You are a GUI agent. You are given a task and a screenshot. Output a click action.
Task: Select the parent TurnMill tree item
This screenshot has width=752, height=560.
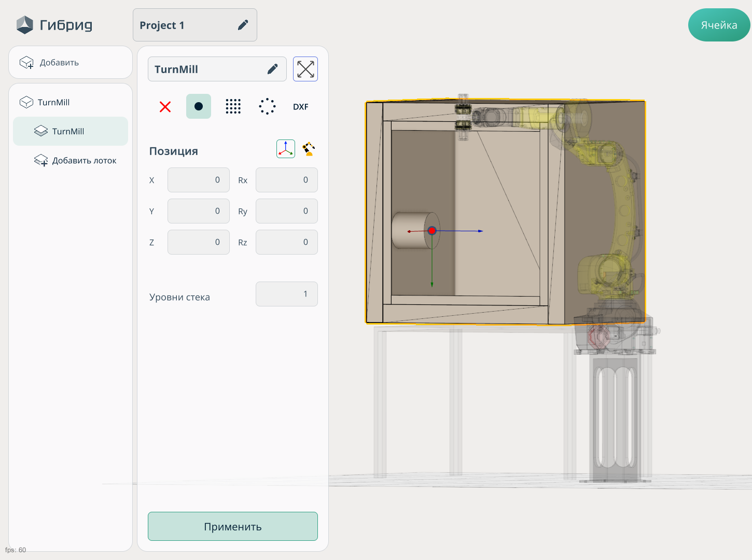(54, 103)
